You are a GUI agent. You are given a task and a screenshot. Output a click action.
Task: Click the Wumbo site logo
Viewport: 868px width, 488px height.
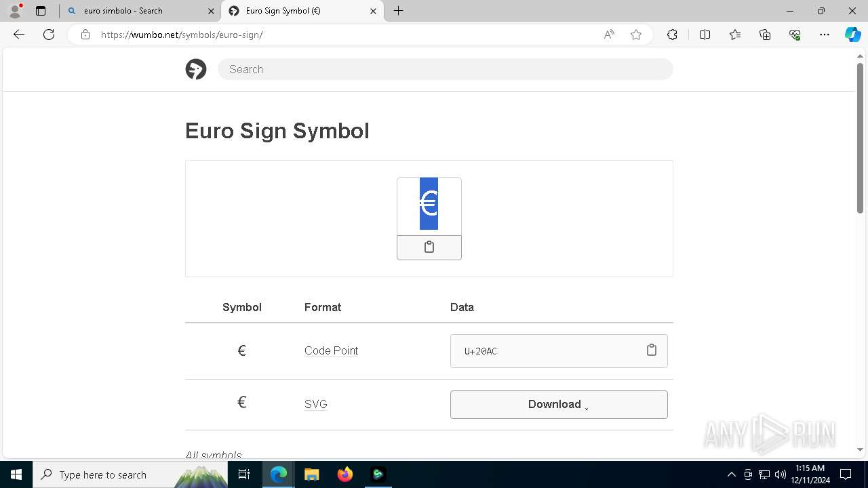pos(196,69)
